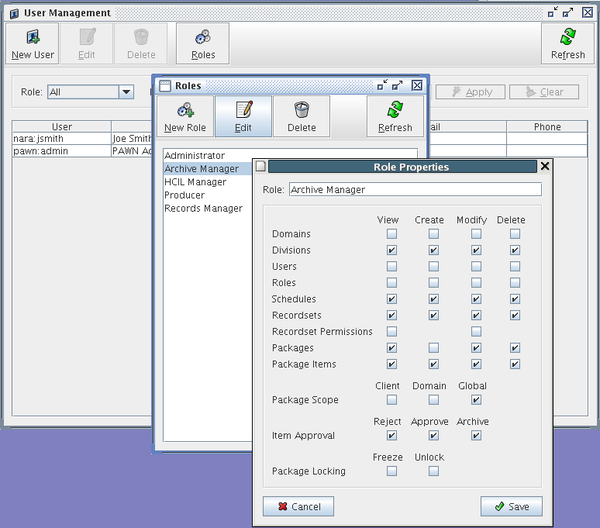Click the Role name text field
The height and width of the screenshot is (528, 600).
pyautogui.click(x=414, y=189)
